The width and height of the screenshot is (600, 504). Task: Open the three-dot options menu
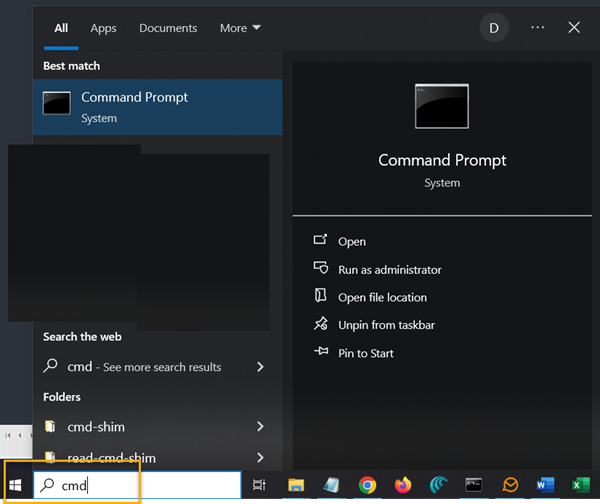[x=538, y=28]
